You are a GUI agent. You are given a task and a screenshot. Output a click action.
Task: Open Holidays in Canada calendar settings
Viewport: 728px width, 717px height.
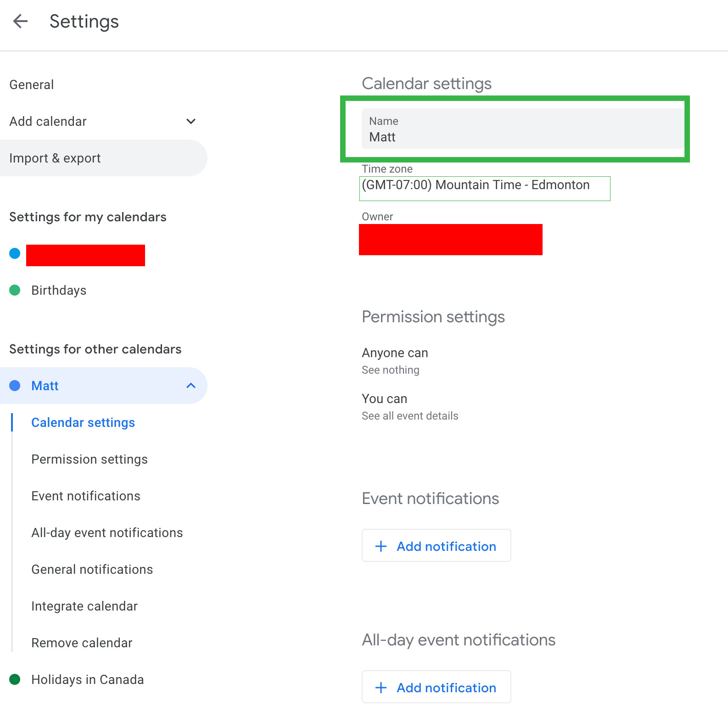tap(87, 680)
